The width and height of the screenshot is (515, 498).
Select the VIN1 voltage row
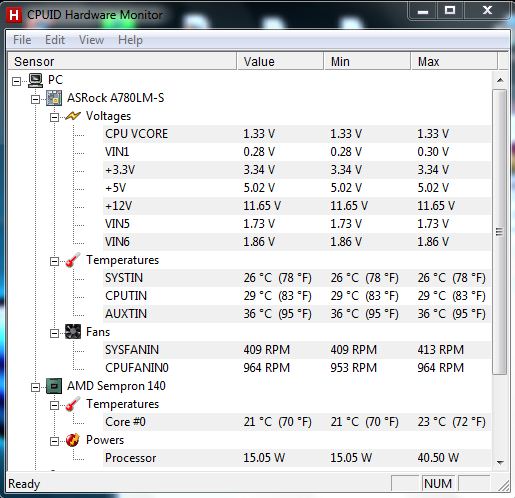tap(297, 152)
